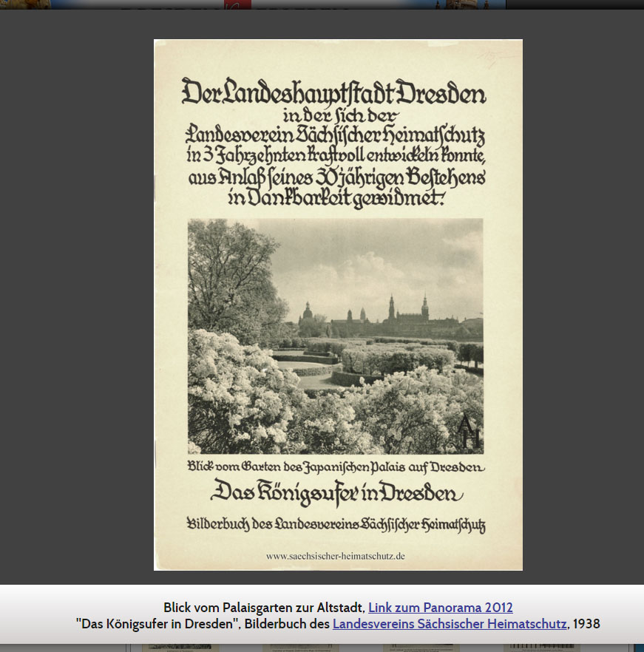Click the enlarged Königsufer book cover image
The height and width of the screenshot is (652, 644).
coord(338,305)
